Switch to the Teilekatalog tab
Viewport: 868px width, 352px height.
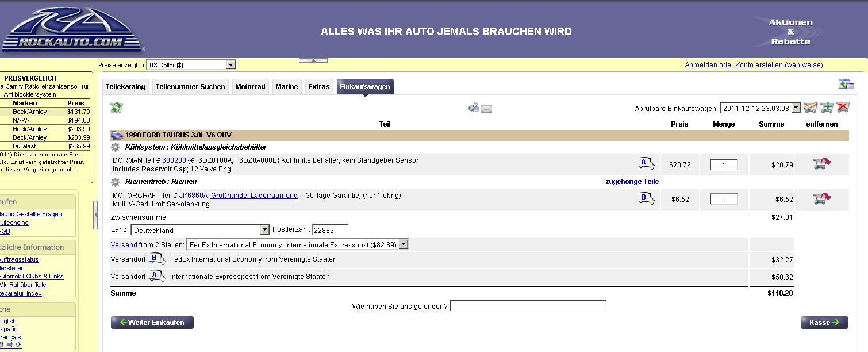126,87
